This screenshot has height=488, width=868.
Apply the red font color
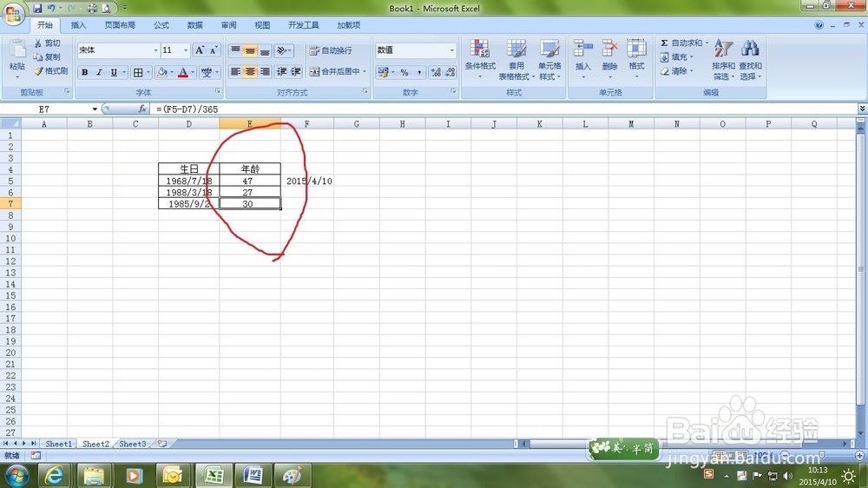coord(182,72)
